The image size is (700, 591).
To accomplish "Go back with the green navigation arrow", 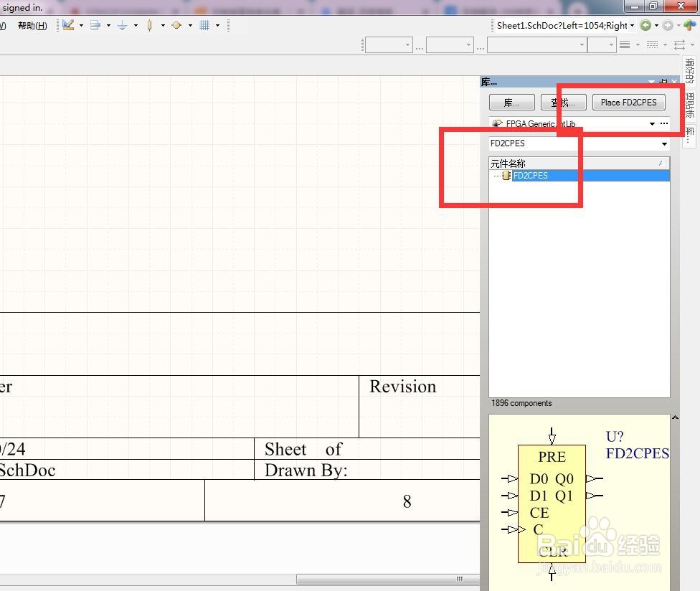I will 645,25.
